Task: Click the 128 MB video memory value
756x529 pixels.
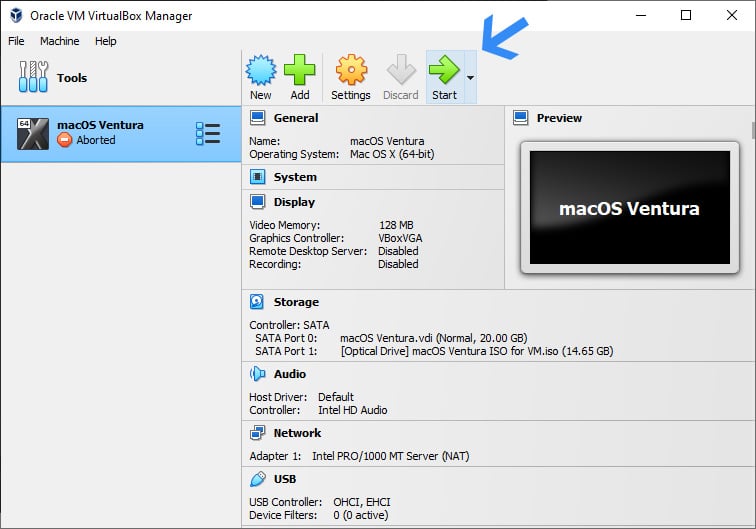Action: point(396,225)
